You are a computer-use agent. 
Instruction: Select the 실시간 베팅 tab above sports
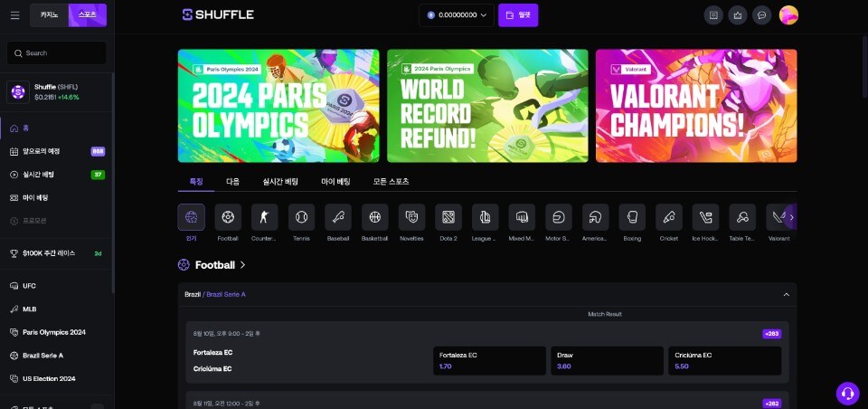(x=280, y=182)
